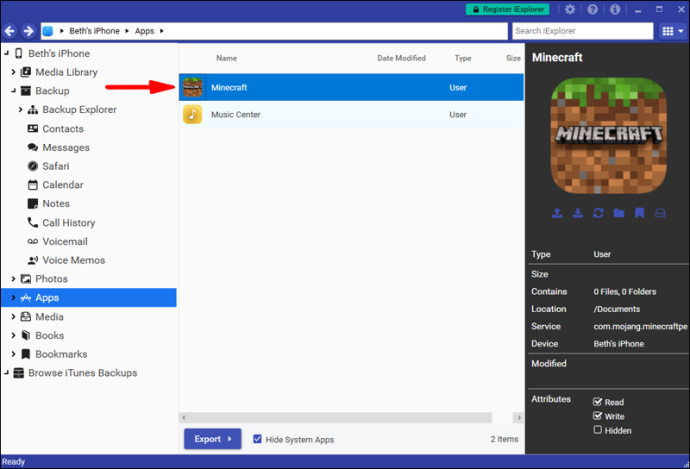Image resolution: width=690 pixels, height=469 pixels.
Task: Toggle the Write attribute checkbox
Action: 597,416
